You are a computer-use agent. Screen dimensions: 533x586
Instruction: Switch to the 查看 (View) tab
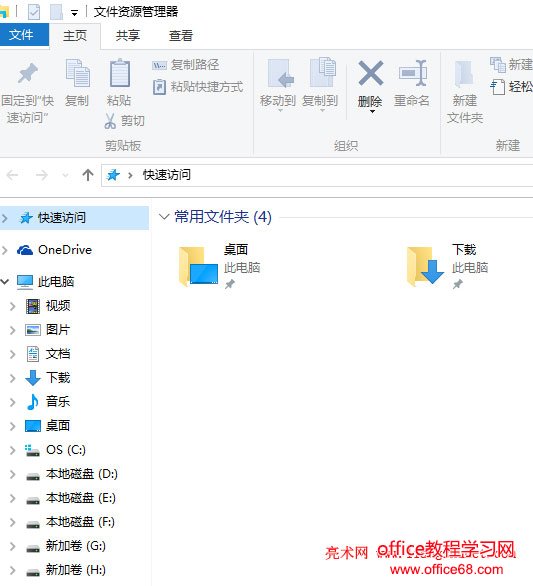tap(181, 36)
